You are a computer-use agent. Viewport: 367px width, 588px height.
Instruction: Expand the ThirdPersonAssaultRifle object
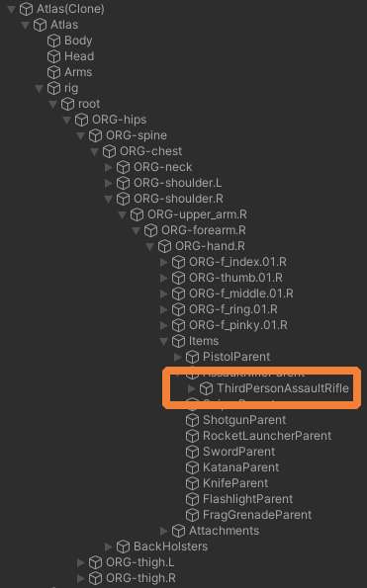coord(191,388)
